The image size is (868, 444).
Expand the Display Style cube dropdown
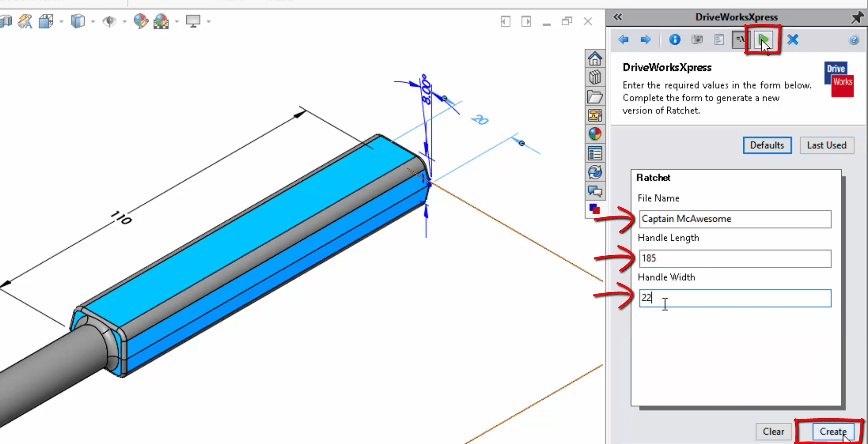pos(93,21)
